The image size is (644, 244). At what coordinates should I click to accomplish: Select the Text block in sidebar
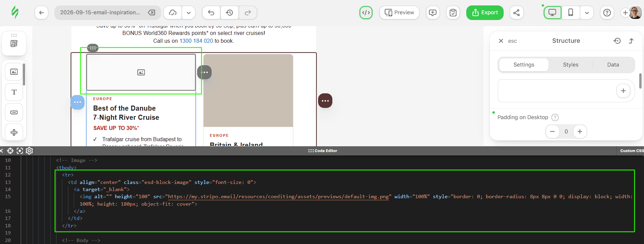14,92
